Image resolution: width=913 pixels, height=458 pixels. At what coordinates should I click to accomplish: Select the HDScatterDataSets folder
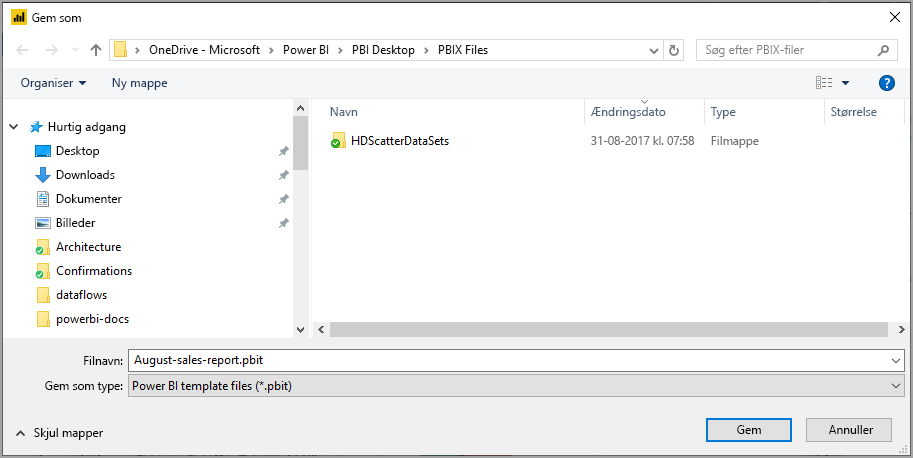pos(400,141)
